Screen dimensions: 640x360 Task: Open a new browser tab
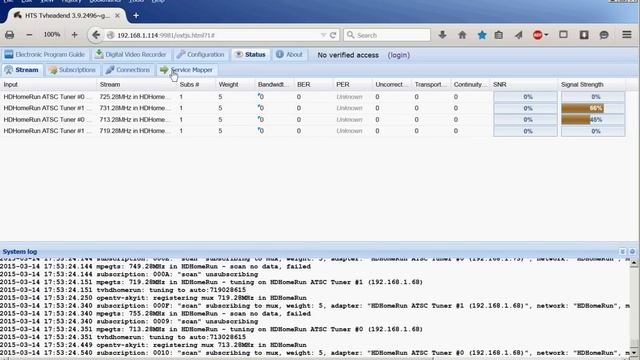[136, 16]
